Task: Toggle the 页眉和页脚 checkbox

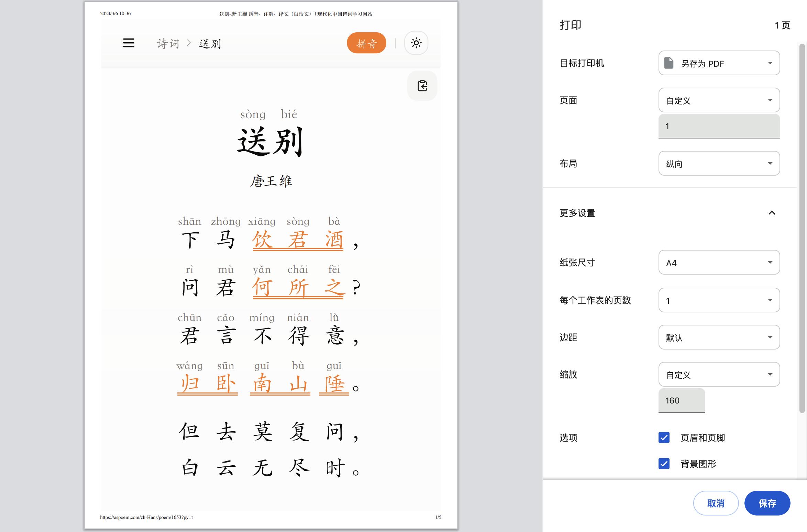Action: pyautogui.click(x=664, y=437)
